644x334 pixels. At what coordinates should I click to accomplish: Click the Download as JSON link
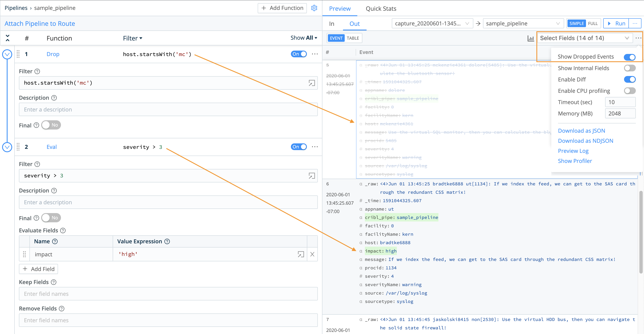582,130
